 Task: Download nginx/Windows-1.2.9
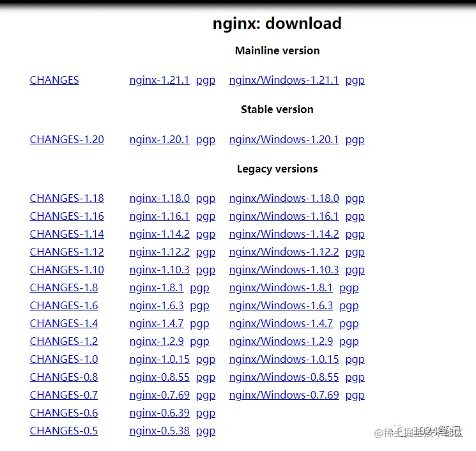click(280, 341)
